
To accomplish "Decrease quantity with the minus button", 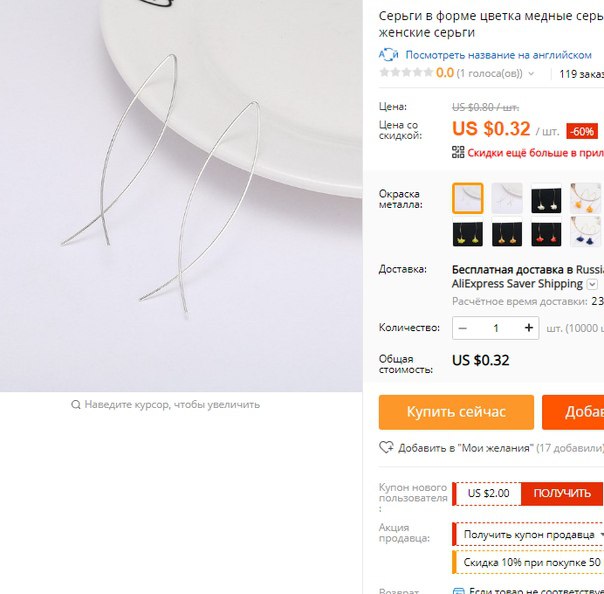I will (463, 328).
